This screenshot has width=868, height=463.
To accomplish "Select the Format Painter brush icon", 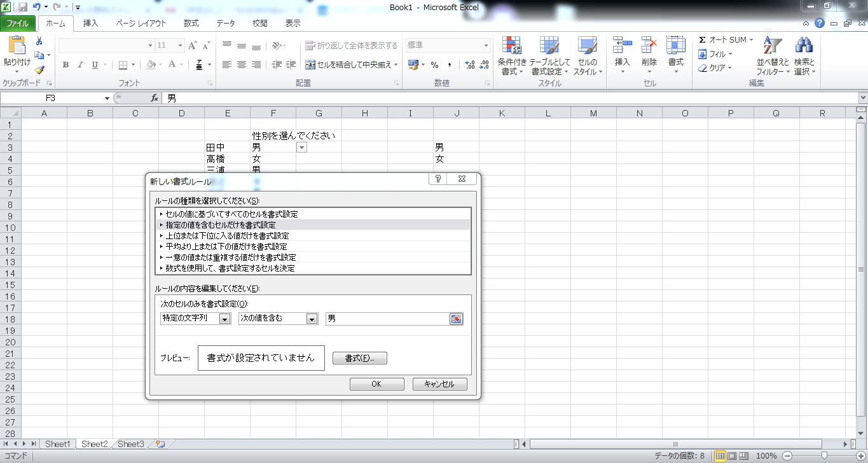I will pos(39,69).
